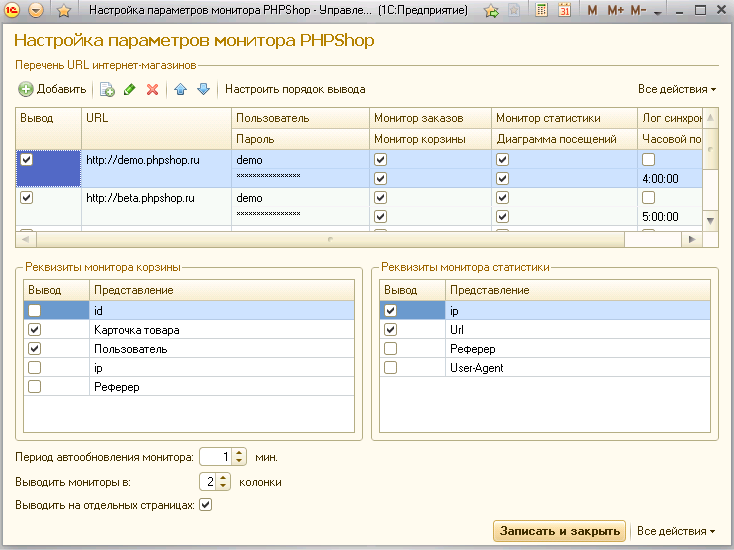Toggle the Реферер checkbox in statistics requisites
Viewport: 734px width, 550px height.
tap(391, 349)
